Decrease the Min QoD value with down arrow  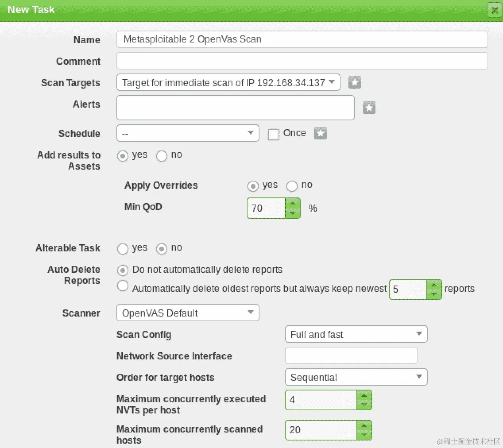click(x=293, y=213)
